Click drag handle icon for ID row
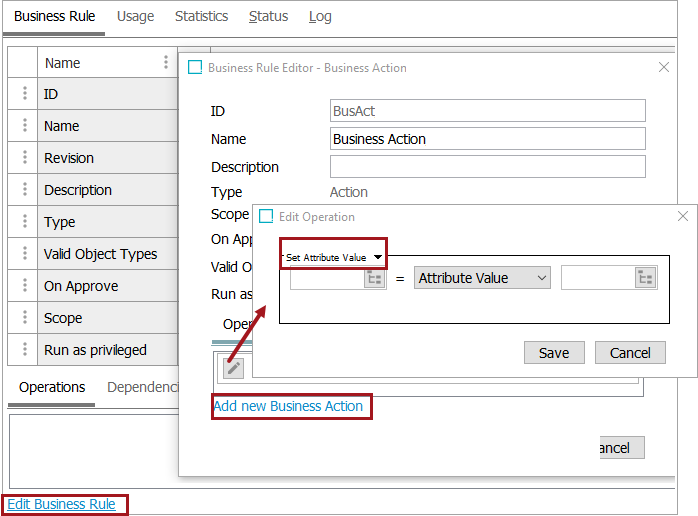Image resolution: width=698 pixels, height=516 pixels. point(24,94)
